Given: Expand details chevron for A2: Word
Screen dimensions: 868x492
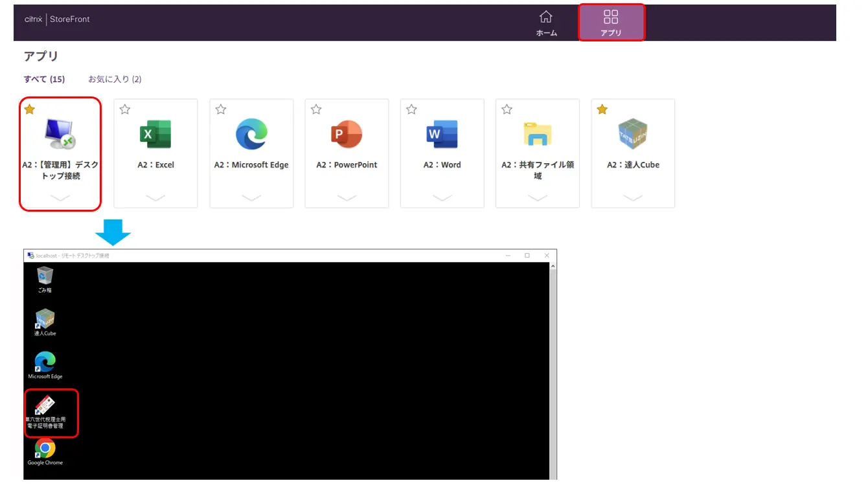Looking at the screenshot, I should click(442, 197).
